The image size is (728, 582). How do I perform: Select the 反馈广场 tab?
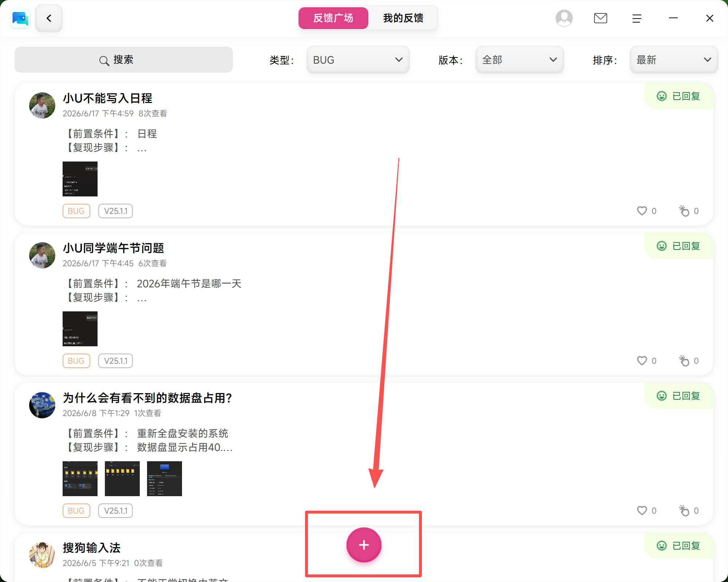pyautogui.click(x=333, y=18)
